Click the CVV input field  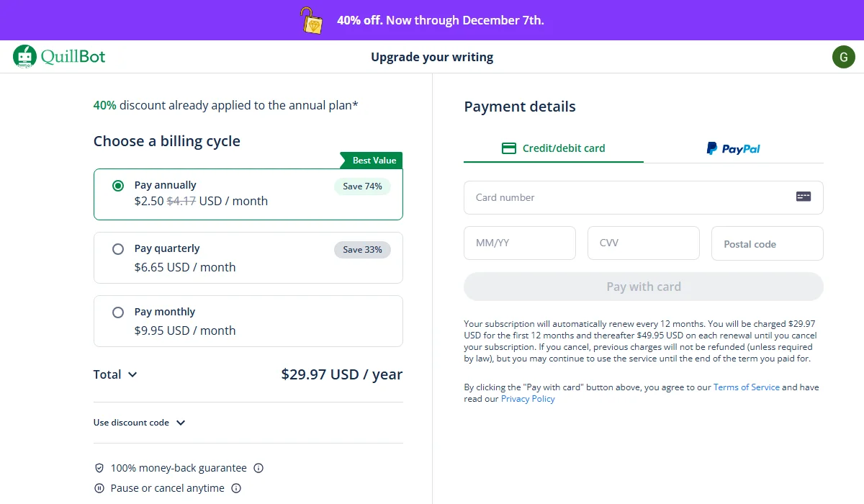(643, 243)
